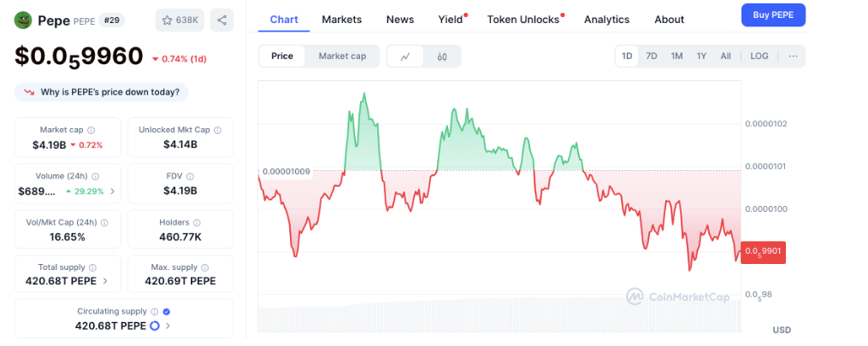Set chart range to 7D

pos(652,56)
